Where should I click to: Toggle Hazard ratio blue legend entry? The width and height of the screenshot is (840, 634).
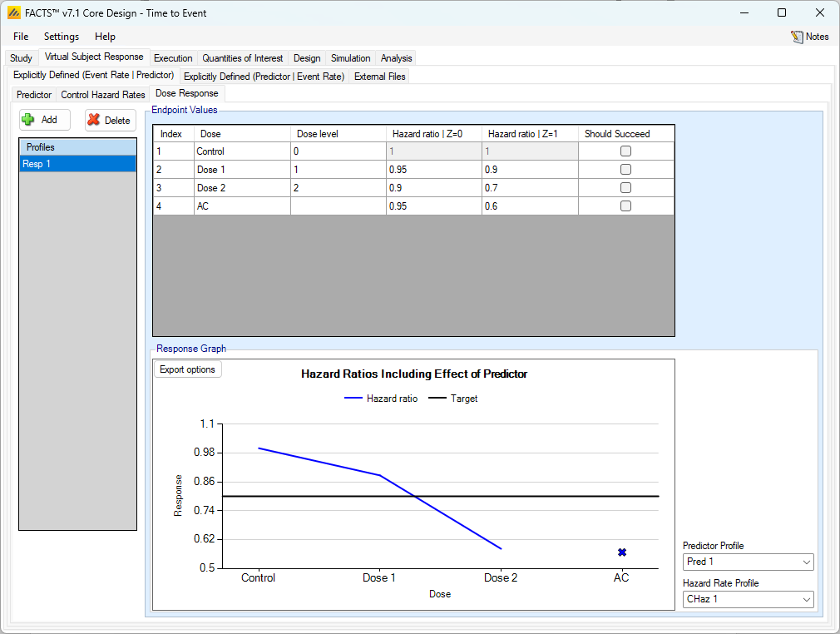(381, 399)
